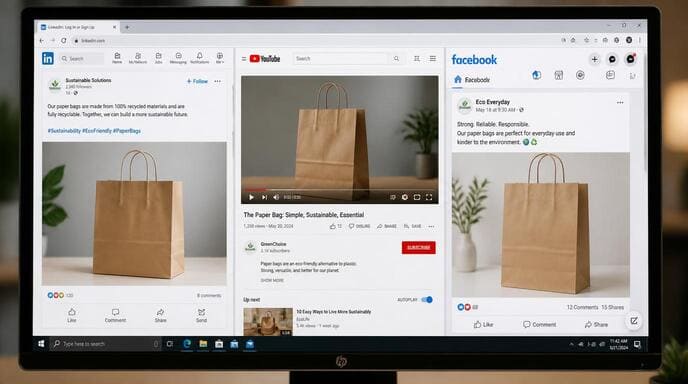This screenshot has width=688, height=384.
Task: Share the LinkedIn paper bag post
Action: tap(161, 315)
